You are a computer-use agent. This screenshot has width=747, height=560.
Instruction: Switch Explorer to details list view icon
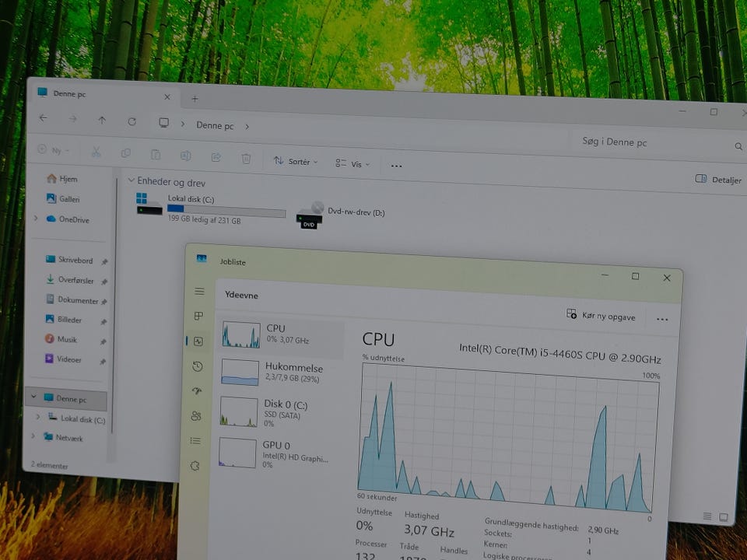click(x=707, y=516)
